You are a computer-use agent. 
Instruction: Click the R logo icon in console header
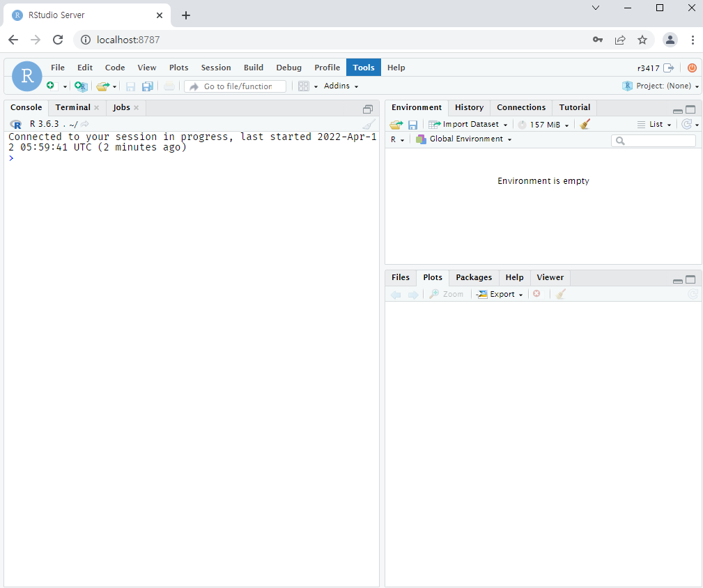16,124
